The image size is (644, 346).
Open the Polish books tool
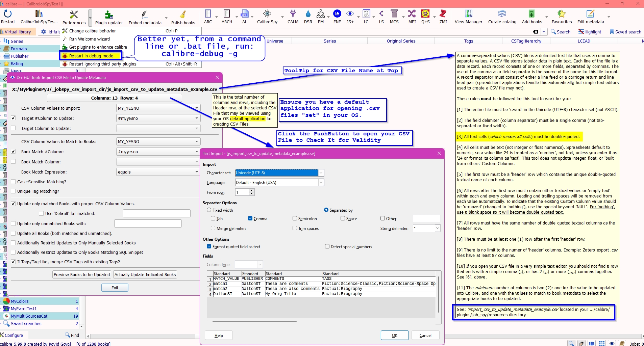coord(183,15)
